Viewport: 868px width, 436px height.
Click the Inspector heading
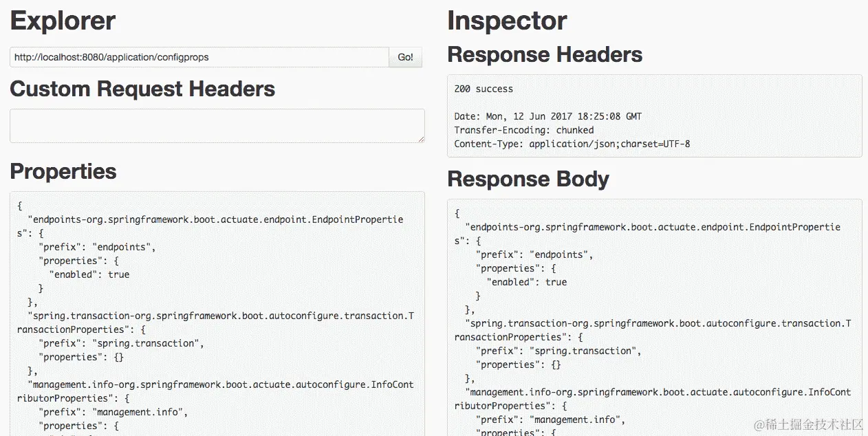click(507, 21)
